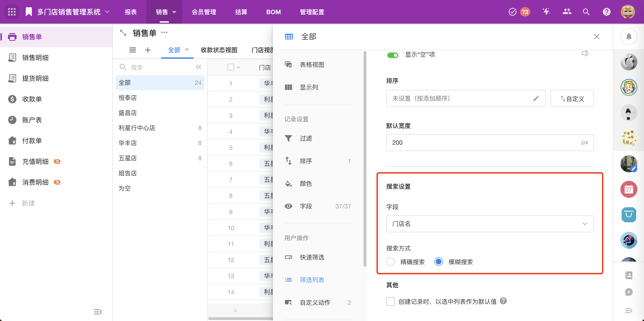
Task: Open the BOM top navigation tab
Action: pyautogui.click(x=274, y=12)
